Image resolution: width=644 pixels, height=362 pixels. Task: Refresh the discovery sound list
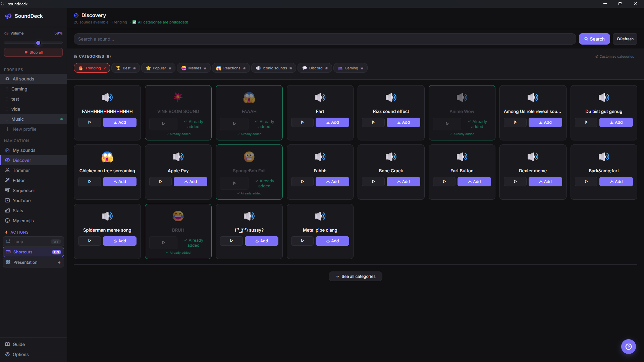[x=625, y=39]
